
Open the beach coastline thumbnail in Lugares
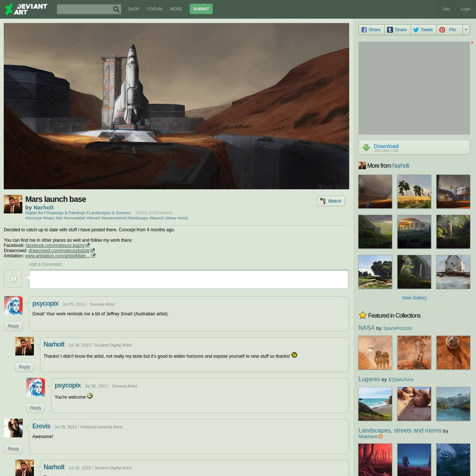click(x=375, y=404)
